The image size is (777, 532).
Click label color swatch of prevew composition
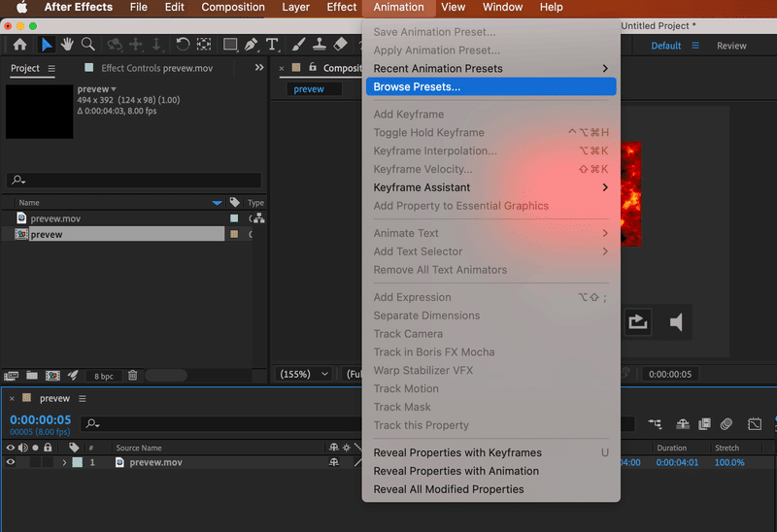pos(234,234)
